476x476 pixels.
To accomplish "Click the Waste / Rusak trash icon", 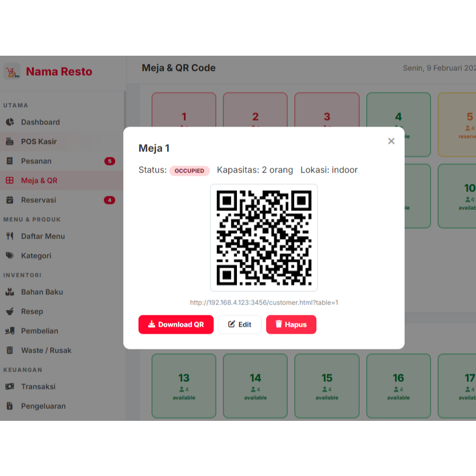I will click(x=10, y=350).
